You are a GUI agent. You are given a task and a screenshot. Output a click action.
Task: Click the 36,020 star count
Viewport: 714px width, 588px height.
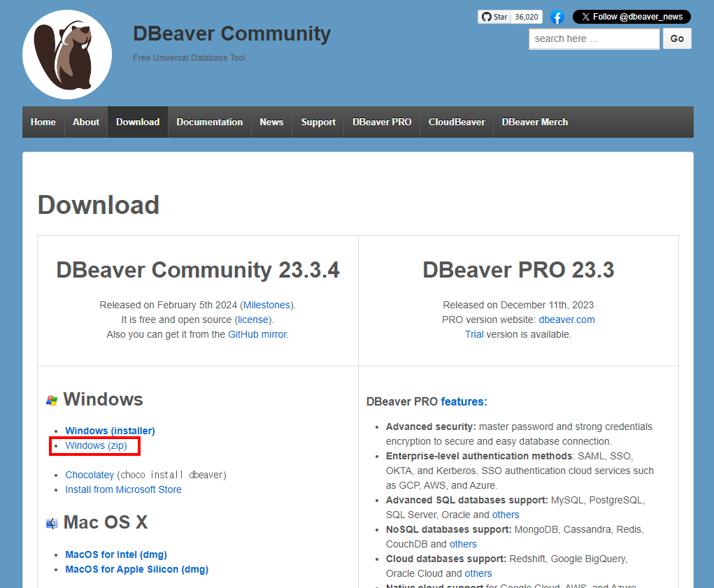pyautogui.click(x=527, y=17)
